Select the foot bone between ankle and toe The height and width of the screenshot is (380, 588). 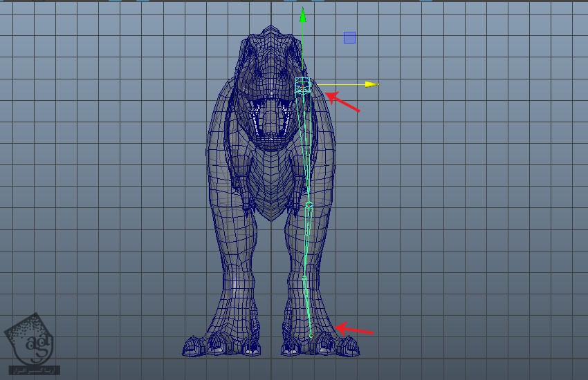(x=308, y=307)
